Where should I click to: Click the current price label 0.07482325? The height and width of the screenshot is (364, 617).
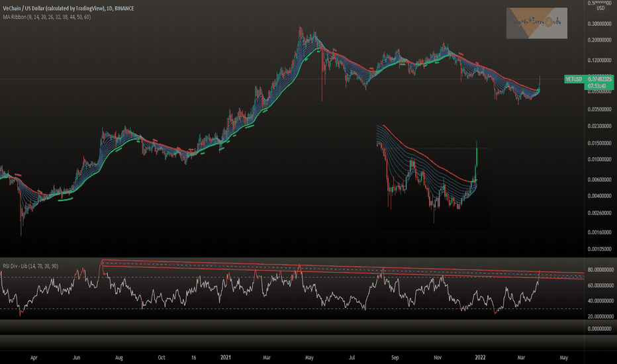click(x=600, y=79)
